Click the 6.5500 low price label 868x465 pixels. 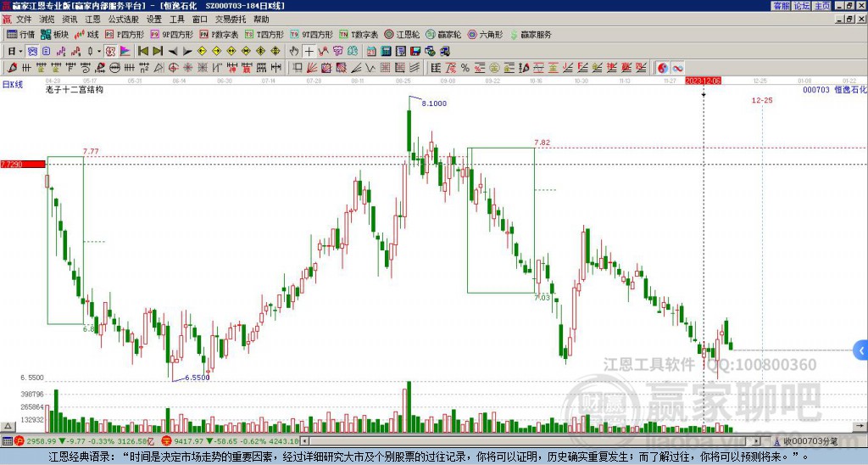[197, 378]
